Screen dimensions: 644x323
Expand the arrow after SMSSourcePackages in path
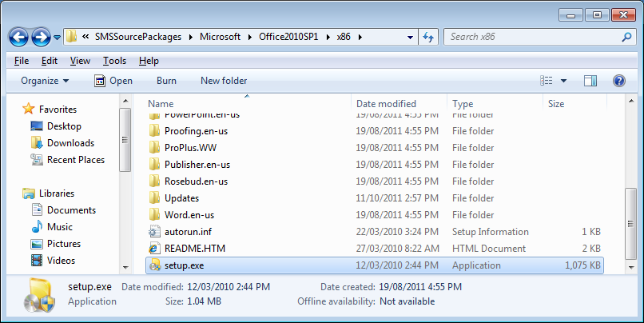coord(191,37)
